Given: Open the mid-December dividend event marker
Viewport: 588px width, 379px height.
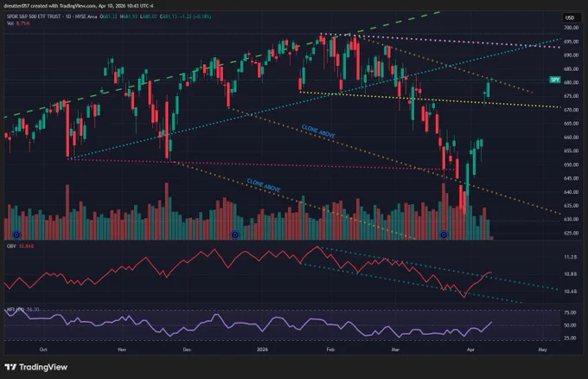Looking at the screenshot, I should [234, 234].
